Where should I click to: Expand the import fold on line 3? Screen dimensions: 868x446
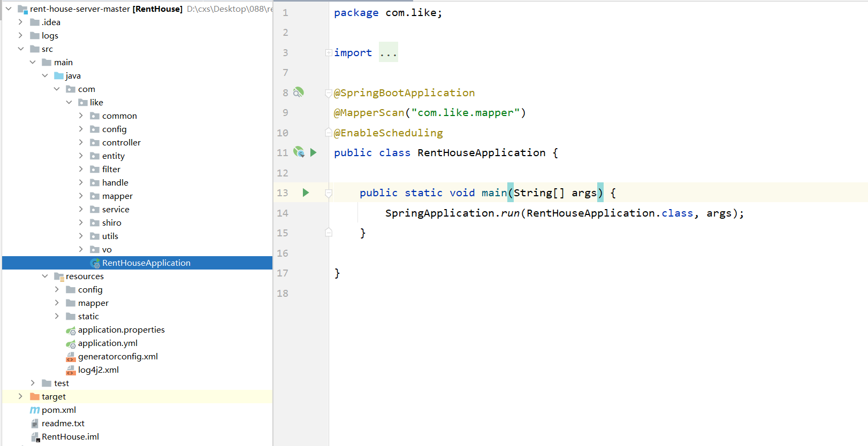coord(329,52)
